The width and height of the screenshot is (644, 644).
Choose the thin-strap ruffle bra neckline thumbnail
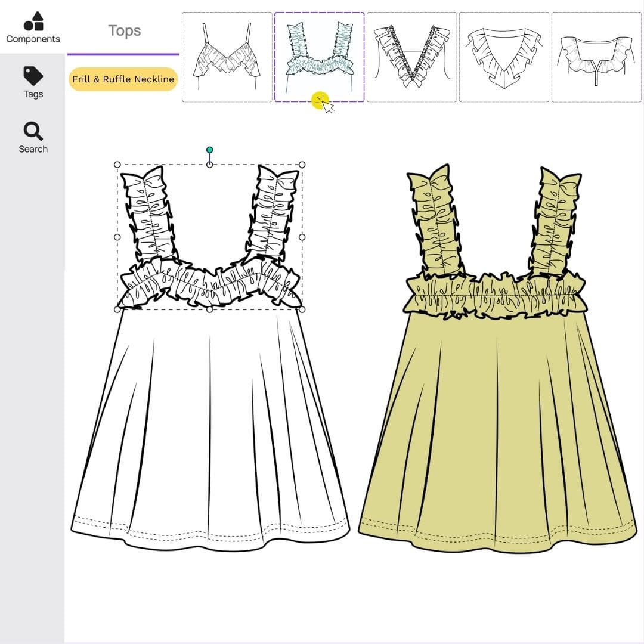click(x=227, y=57)
